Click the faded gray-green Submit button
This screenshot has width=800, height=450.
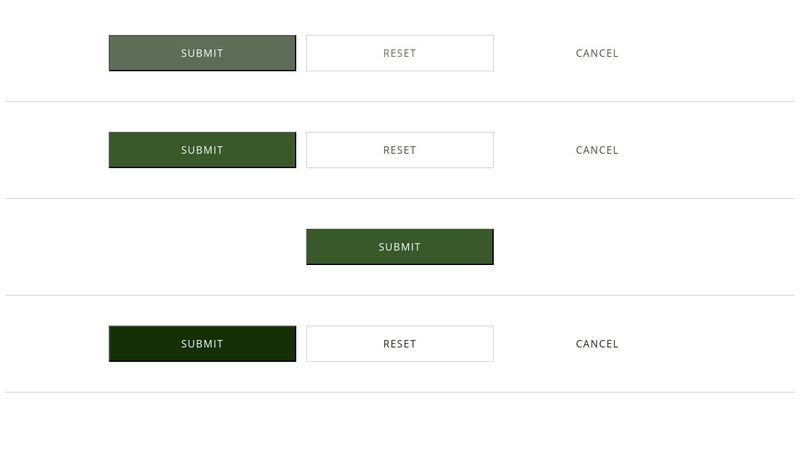point(202,53)
